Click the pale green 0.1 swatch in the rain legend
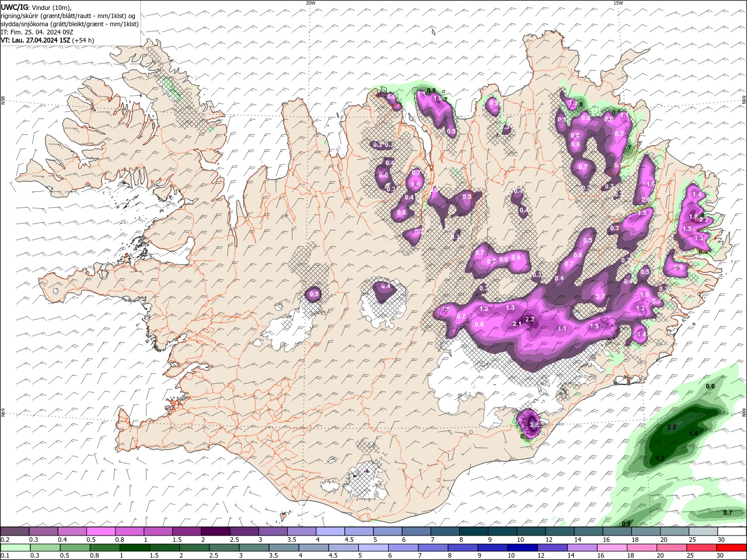Screen dimensions: 747x560 (15, 548)
